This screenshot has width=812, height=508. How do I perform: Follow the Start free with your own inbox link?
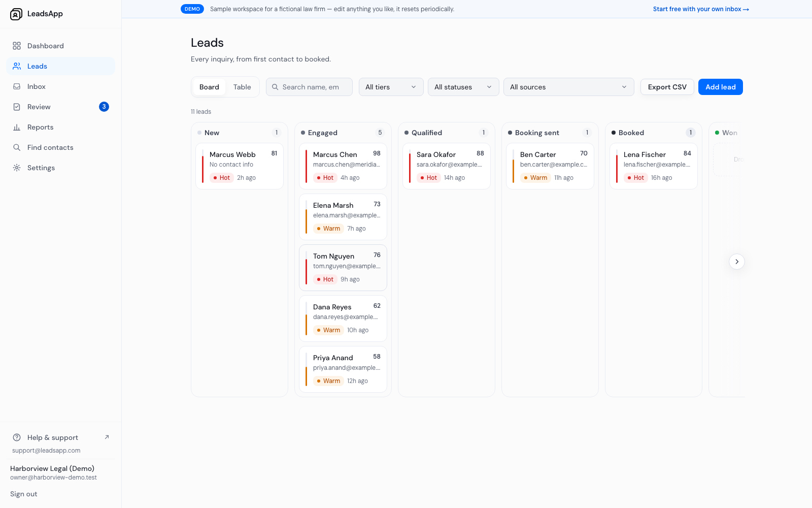click(x=701, y=9)
